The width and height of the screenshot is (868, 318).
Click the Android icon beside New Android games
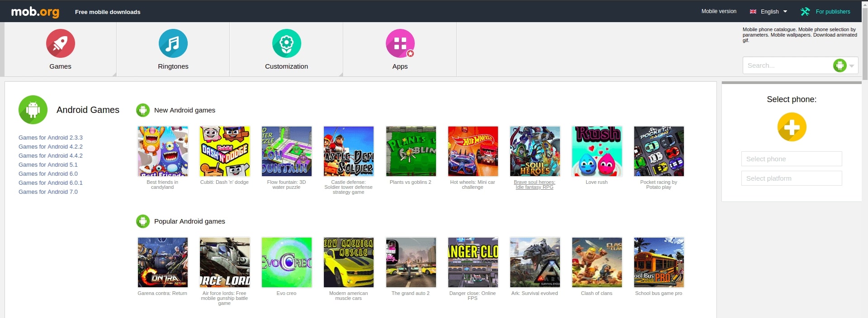(143, 110)
